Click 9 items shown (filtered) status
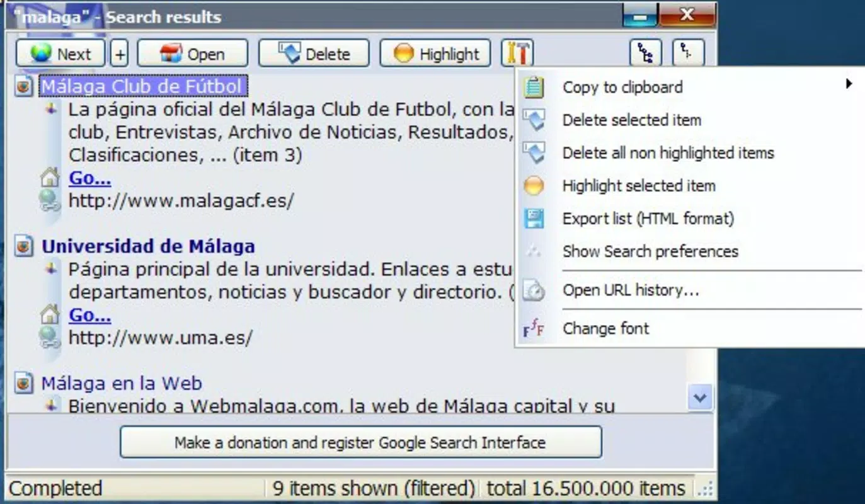 374,488
